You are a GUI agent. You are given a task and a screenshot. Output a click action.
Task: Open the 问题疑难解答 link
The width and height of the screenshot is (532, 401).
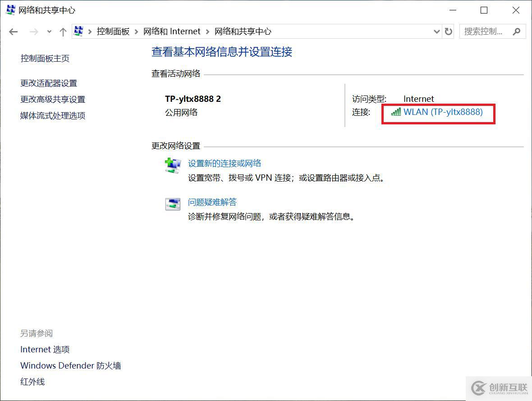coord(212,202)
